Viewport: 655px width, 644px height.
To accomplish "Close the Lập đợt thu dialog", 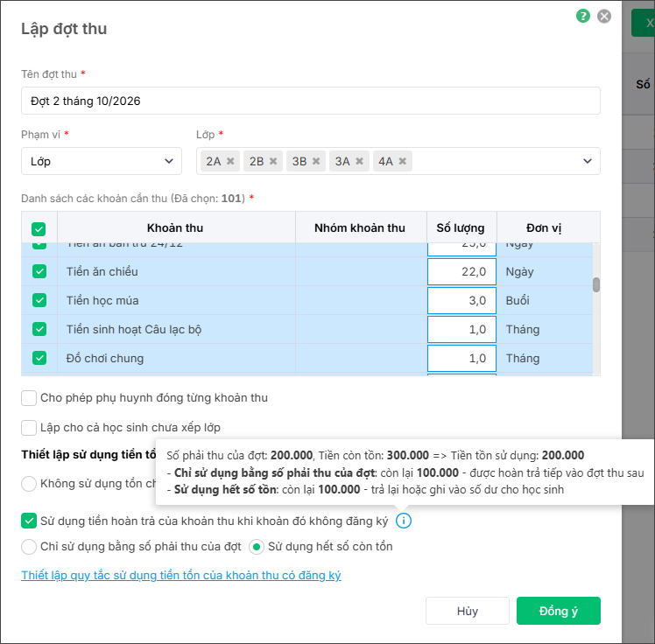I will (603, 17).
